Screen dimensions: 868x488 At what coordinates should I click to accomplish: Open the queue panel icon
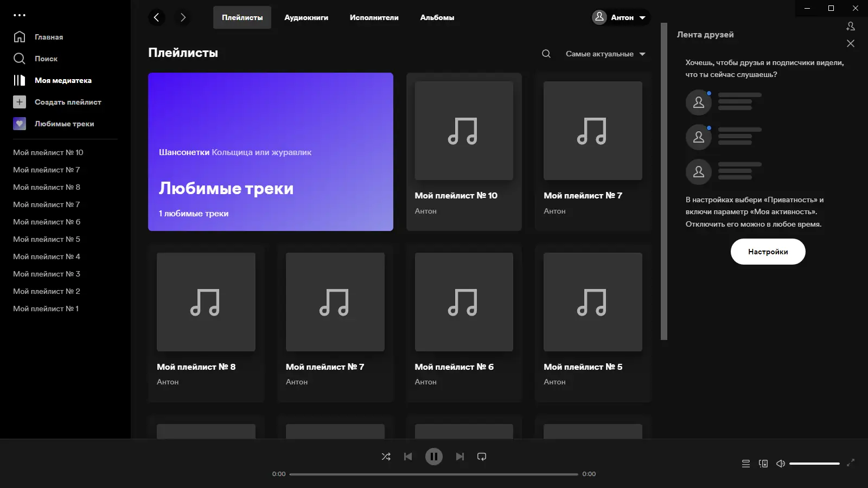[x=745, y=464]
